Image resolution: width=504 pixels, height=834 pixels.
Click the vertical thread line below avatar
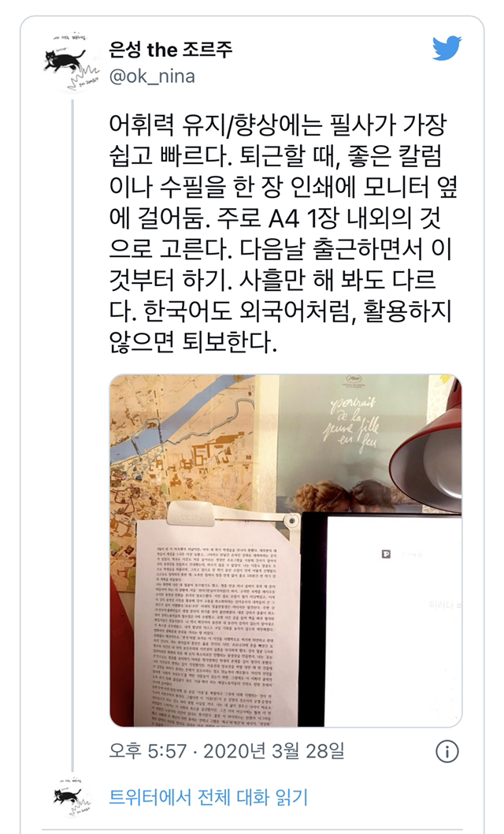tap(72, 436)
